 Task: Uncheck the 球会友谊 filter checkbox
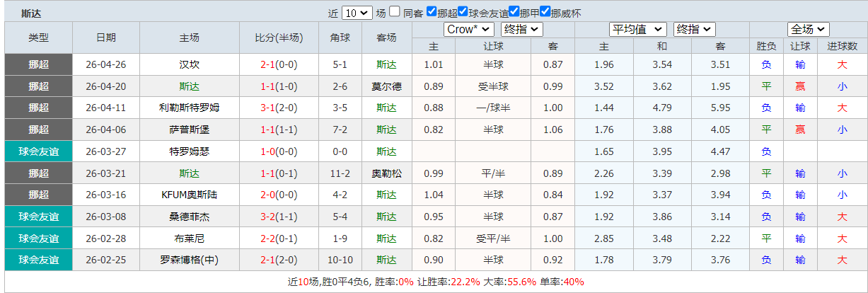[x=463, y=12]
